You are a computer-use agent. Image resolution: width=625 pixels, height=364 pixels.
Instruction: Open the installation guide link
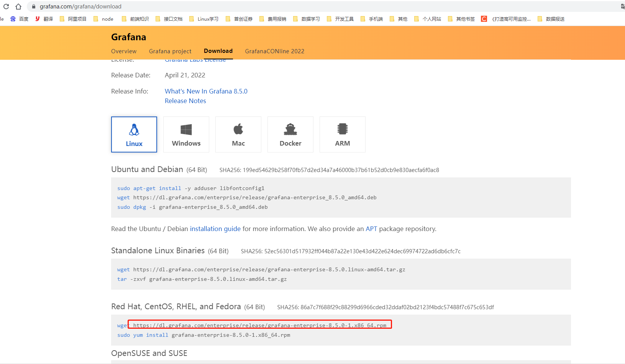click(215, 229)
